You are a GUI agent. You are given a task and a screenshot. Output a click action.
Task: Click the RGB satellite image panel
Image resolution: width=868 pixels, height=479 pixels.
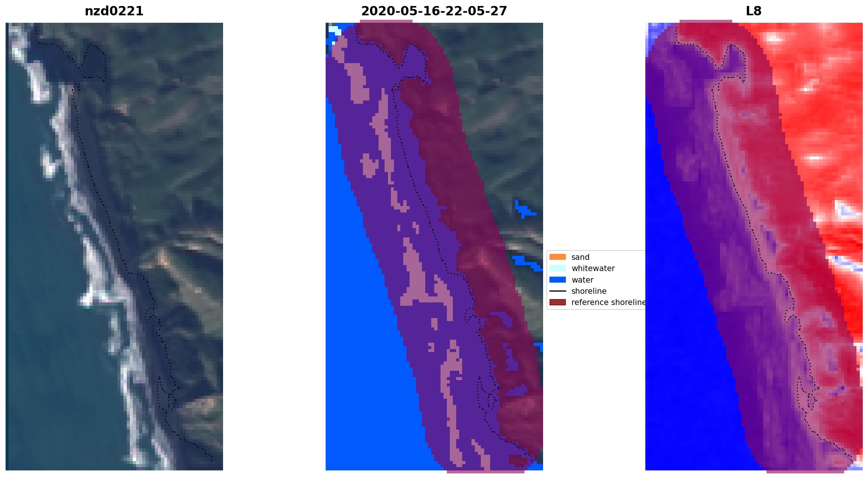point(114,246)
